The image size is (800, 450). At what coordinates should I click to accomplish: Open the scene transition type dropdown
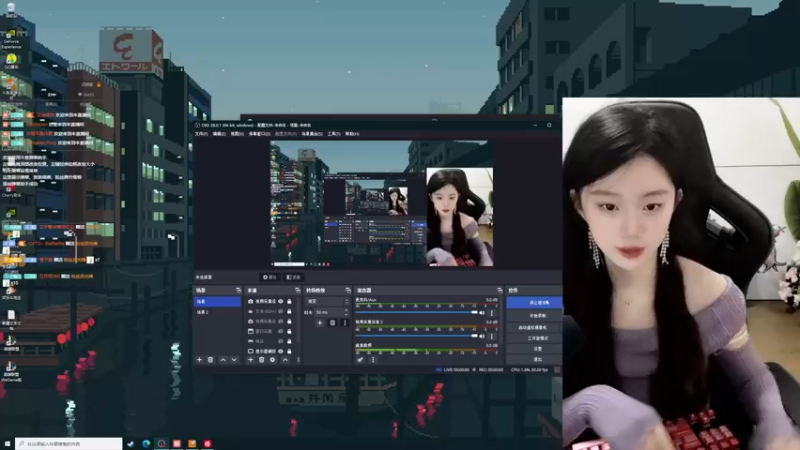click(327, 302)
